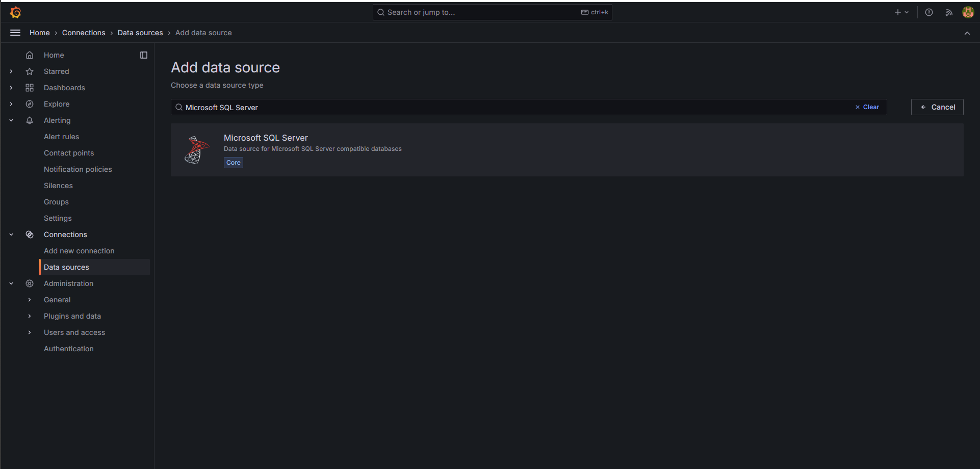This screenshot has width=980, height=469.
Task: Open Alerting from sidebar label
Action: (57, 120)
